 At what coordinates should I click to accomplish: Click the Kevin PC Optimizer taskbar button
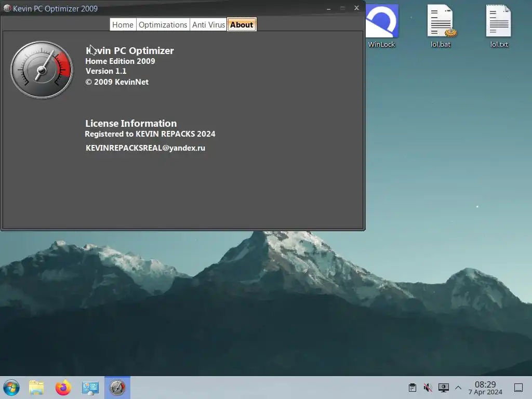point(117,388)
